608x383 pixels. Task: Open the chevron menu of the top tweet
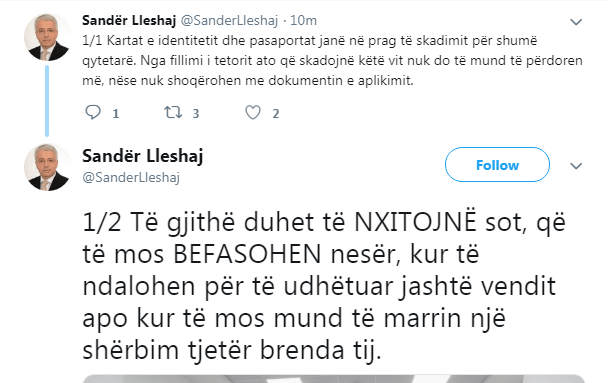576,22
